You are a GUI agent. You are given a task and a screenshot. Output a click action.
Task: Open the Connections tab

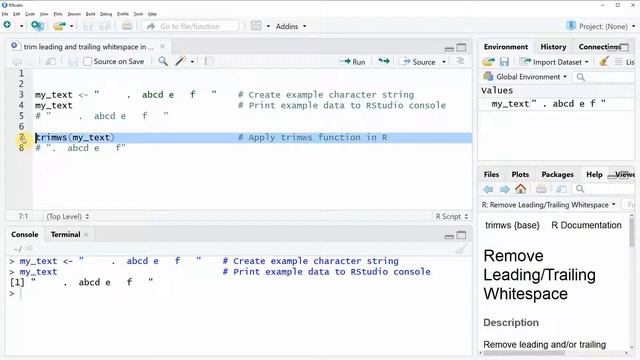tap(599, 47)
